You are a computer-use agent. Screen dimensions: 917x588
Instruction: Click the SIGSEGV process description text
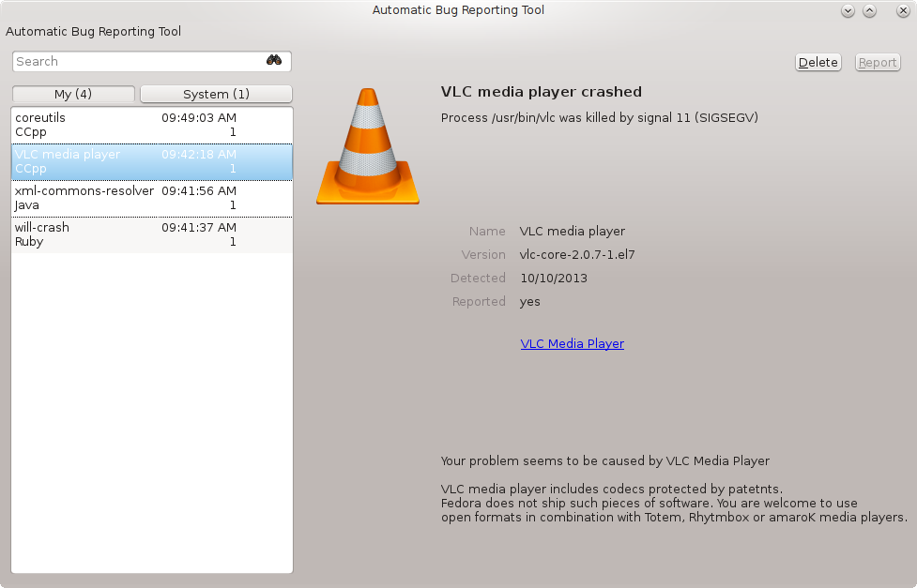click(x=599, y=118)
